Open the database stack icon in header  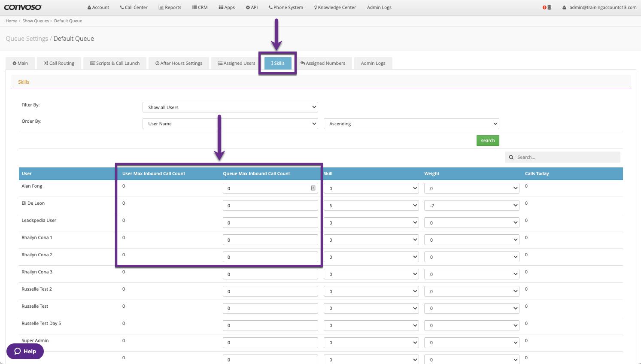click(x=550, y=7)
